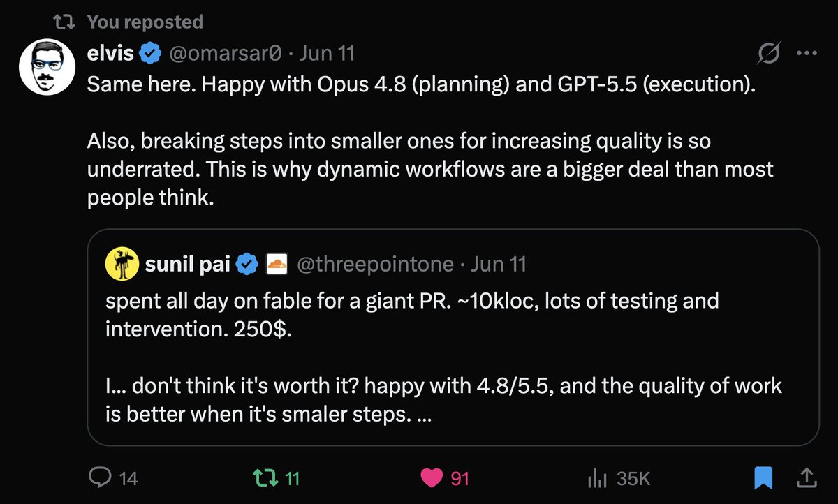Image resolution: width=838 pixels, height=504 pixels.
Task: View post analytics bar chart icon
Action: [x=596, y=479]
